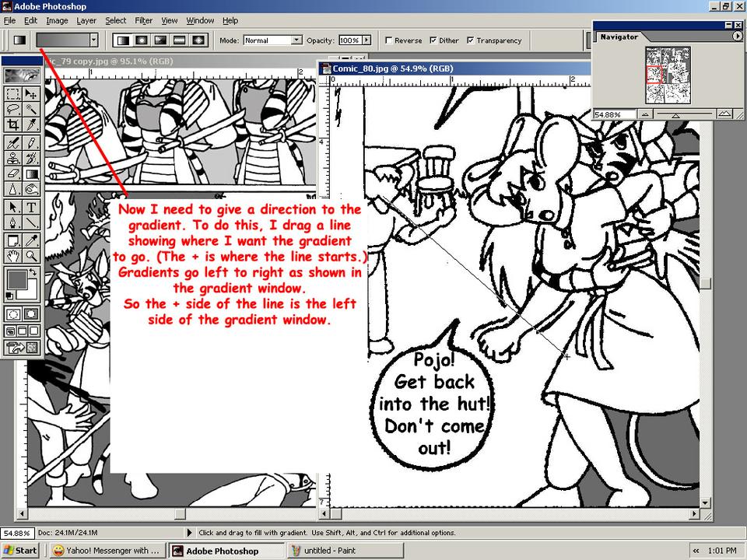The height and width of the screenshot is (560, 747).
Task: Select the Lasso tool
Action: click(13, 109)
